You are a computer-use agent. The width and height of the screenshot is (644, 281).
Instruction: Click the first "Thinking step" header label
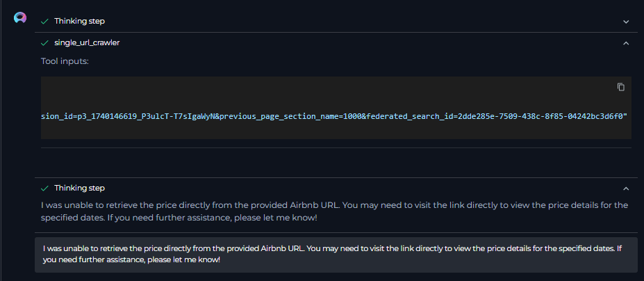[x=79, y=22]
